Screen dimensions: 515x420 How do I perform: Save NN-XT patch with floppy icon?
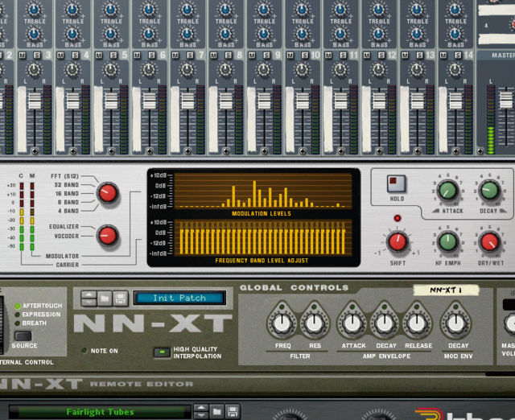(120, 299)
